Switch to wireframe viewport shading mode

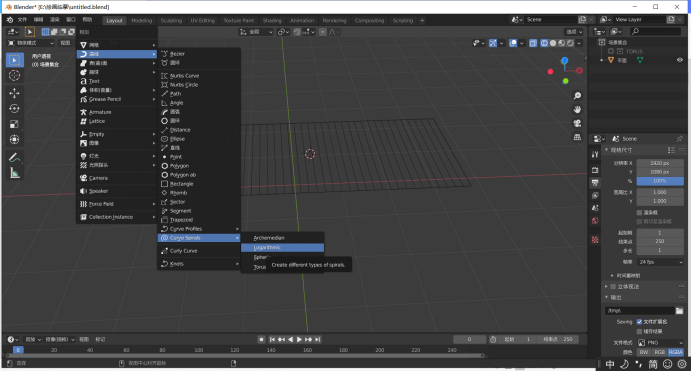tap(544, 43)
